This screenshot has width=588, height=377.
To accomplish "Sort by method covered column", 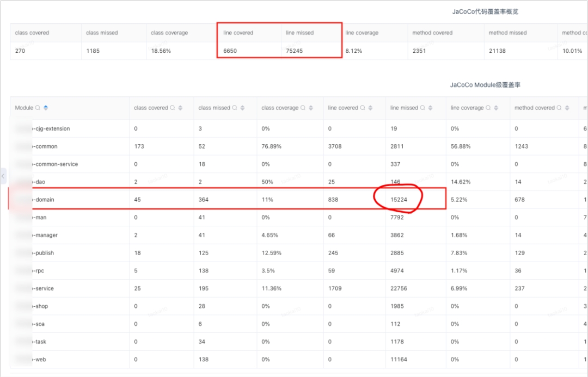I will [x=567, y=108].
